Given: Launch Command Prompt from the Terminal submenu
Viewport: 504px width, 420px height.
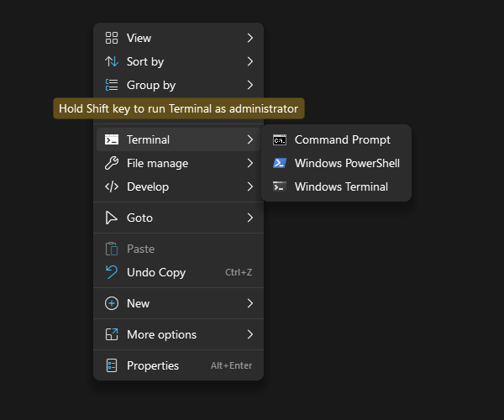Looking at the screenshot, I should tap(342, 139).
